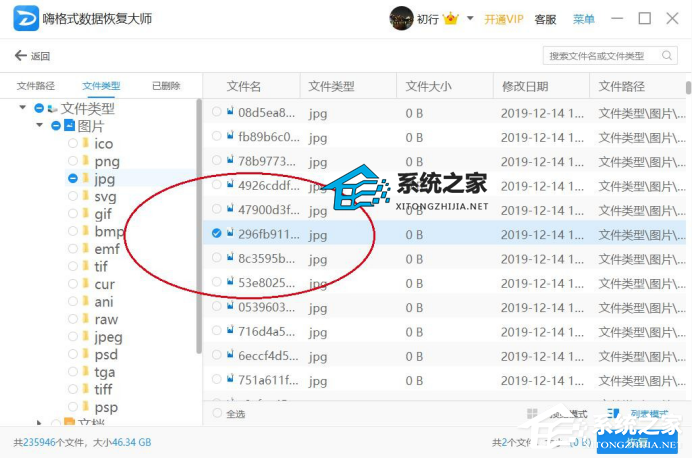Click the user avatar picture
The height and width of the screenshot is (458, 692).
point(400,18)
